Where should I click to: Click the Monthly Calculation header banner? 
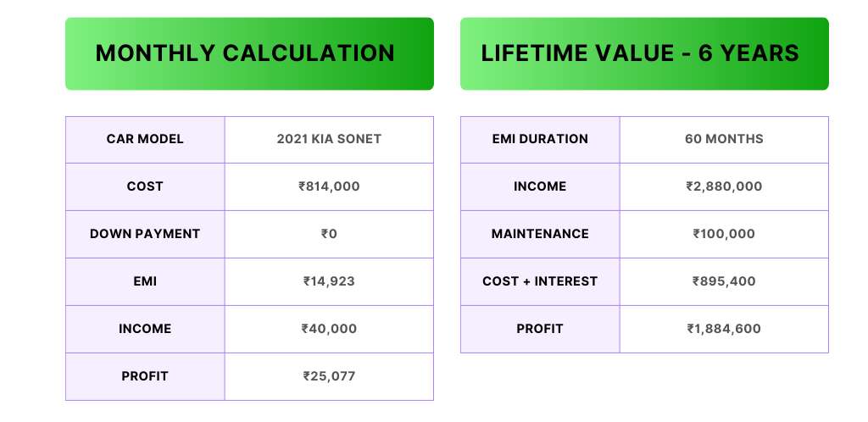[249, 53]
